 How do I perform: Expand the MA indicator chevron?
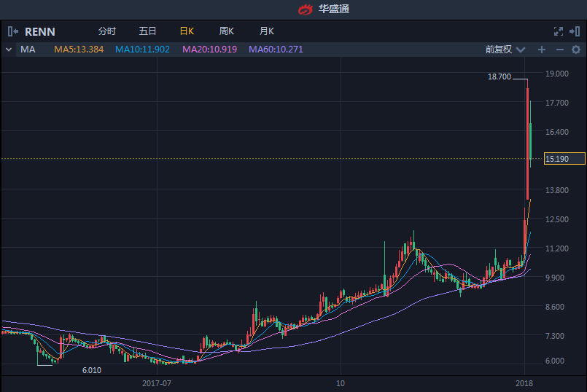pyautogui.click(x=9, y=50)
